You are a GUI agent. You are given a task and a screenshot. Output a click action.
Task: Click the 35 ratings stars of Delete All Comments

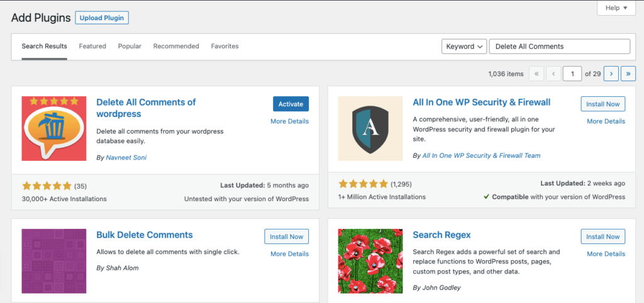tap(47, 186)
